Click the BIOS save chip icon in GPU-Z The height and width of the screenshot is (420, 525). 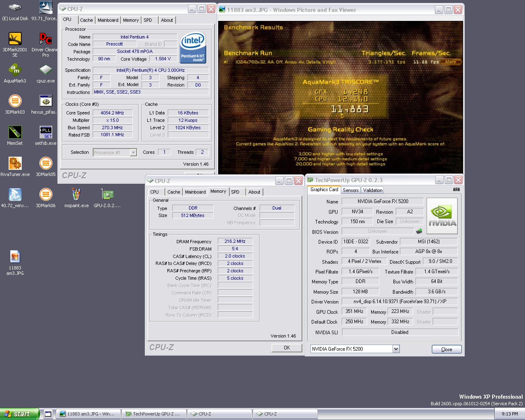pos(419,231)
